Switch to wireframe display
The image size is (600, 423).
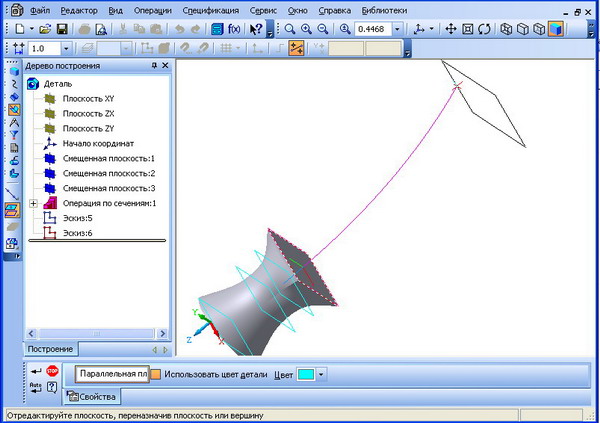click(x=506, y=29)
